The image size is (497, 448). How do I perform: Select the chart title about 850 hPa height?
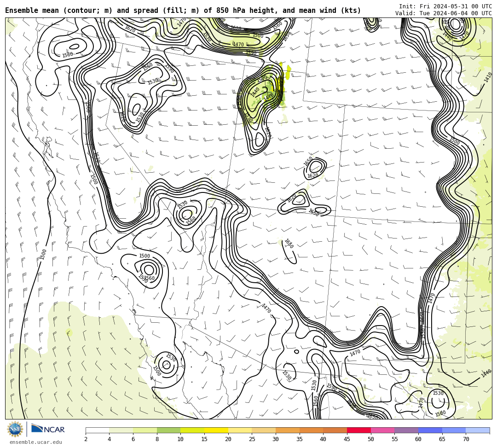click(x=183, y=11)
